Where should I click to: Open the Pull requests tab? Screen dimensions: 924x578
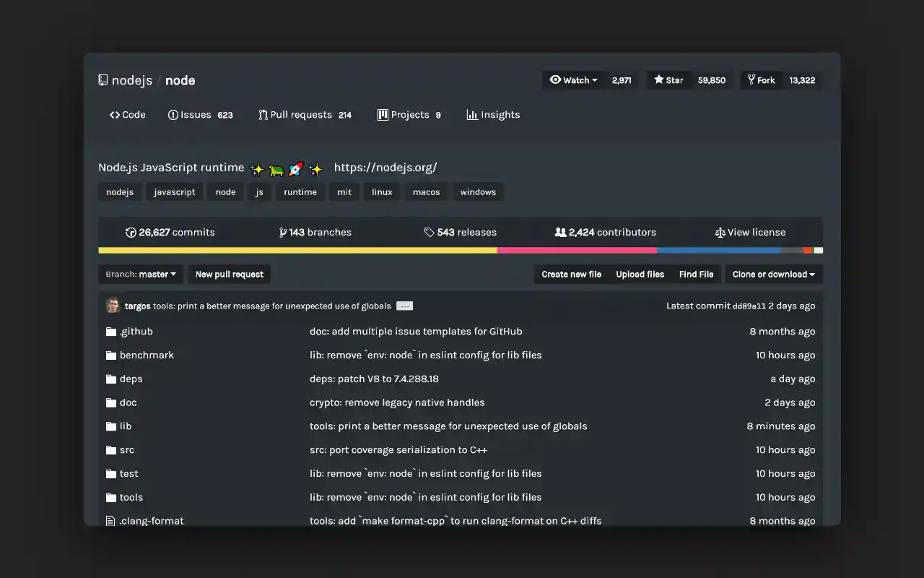tap(305, 115)
